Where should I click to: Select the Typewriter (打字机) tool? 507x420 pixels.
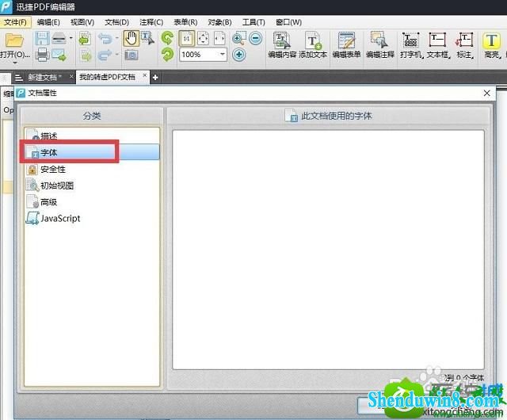[x=411, y=45]
